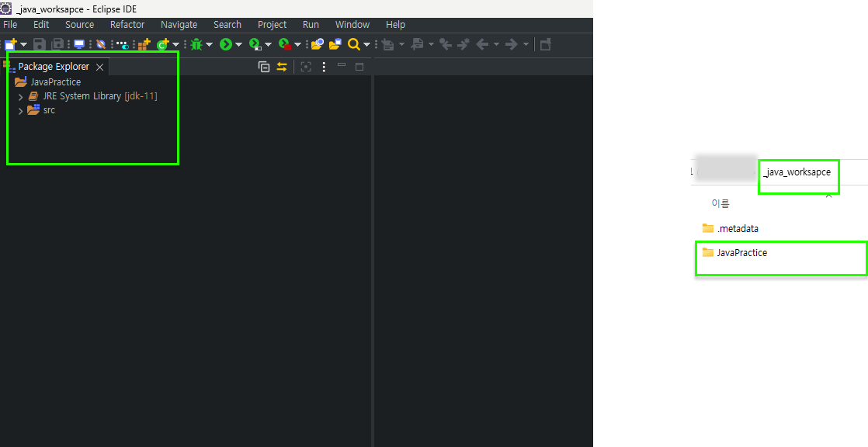Toggle Skip All Breakpoints icon
This screenshot has width=868, height=447.
coord(101,44)
